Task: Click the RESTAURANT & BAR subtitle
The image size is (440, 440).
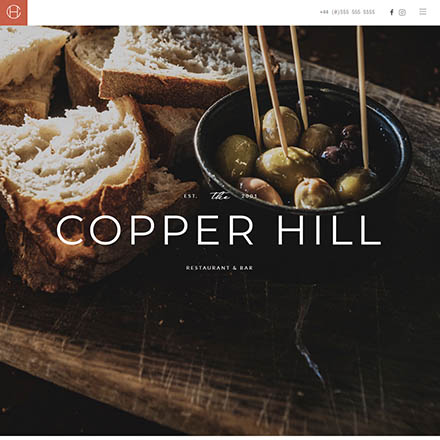Action: click(219, 268)
